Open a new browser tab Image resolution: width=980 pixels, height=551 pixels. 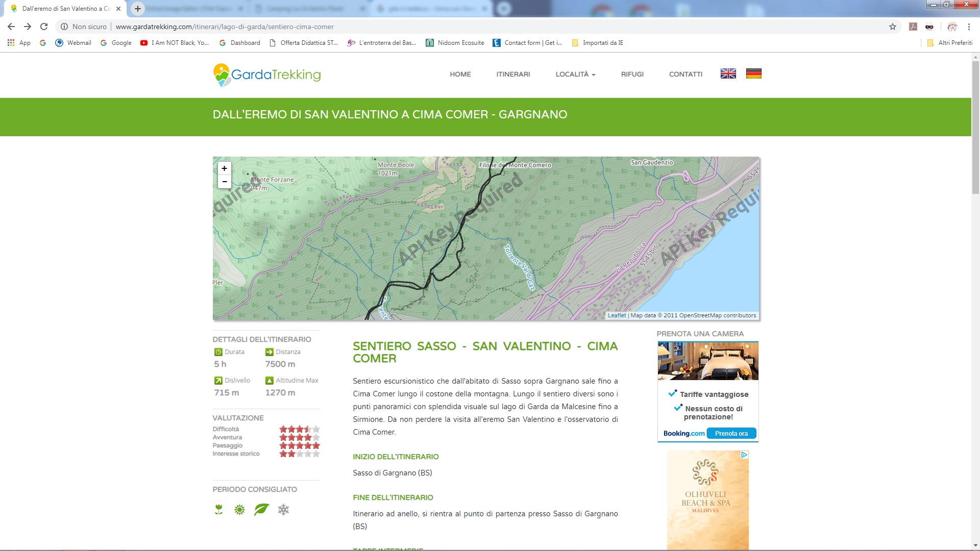[138, 9]
